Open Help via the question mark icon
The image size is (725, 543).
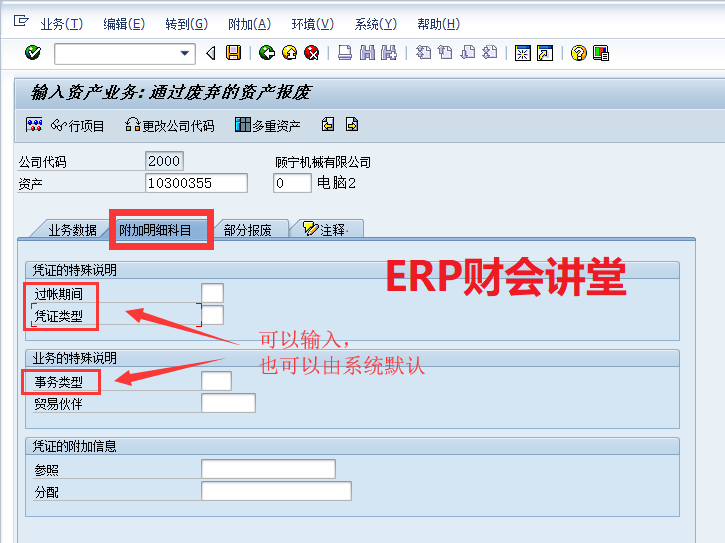tap(578, 53)
